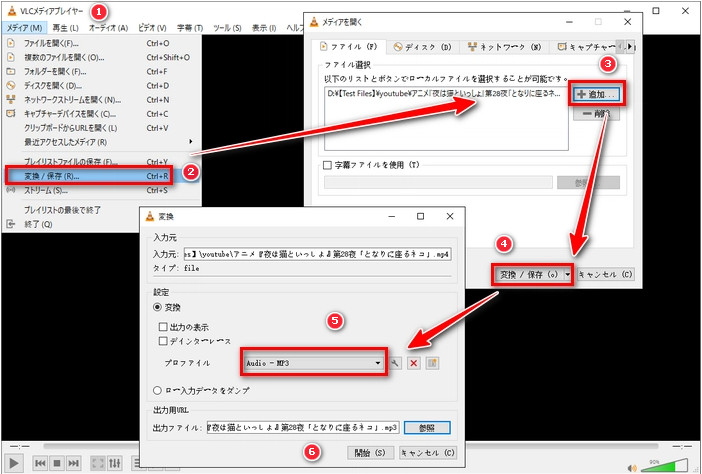The image size is (702, 474).
Task: Click the playback seek bar
Action: coord(351,446)
